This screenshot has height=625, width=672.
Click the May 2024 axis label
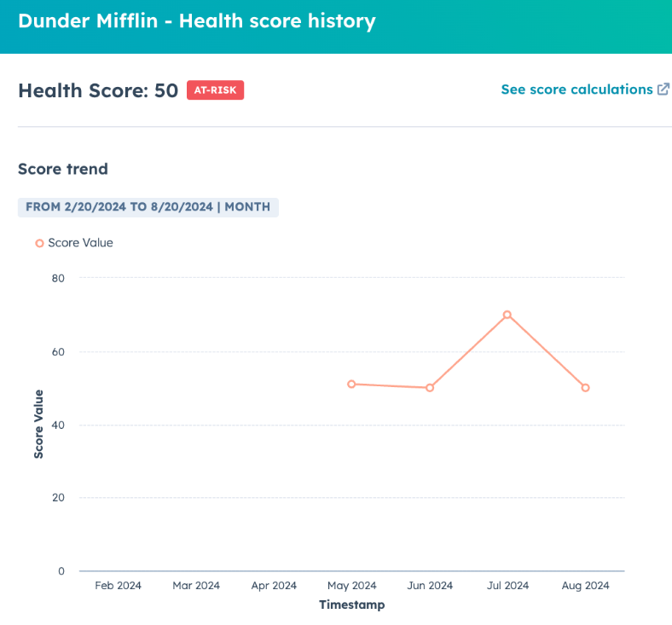(352, 586)
